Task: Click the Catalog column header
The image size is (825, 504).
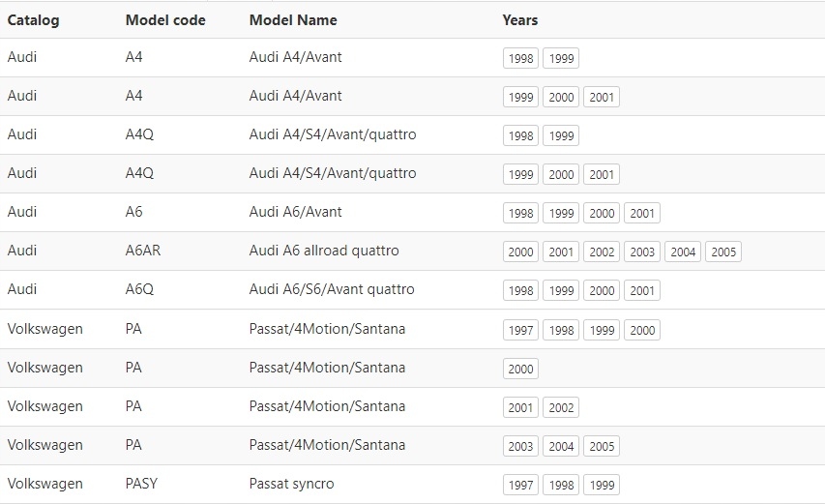Action: 33,20
